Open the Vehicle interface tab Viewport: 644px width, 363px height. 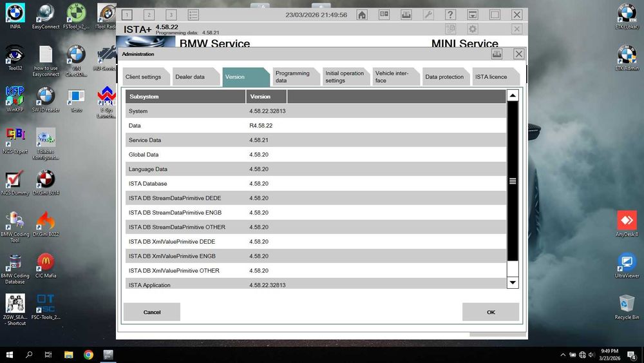(396, 77)
